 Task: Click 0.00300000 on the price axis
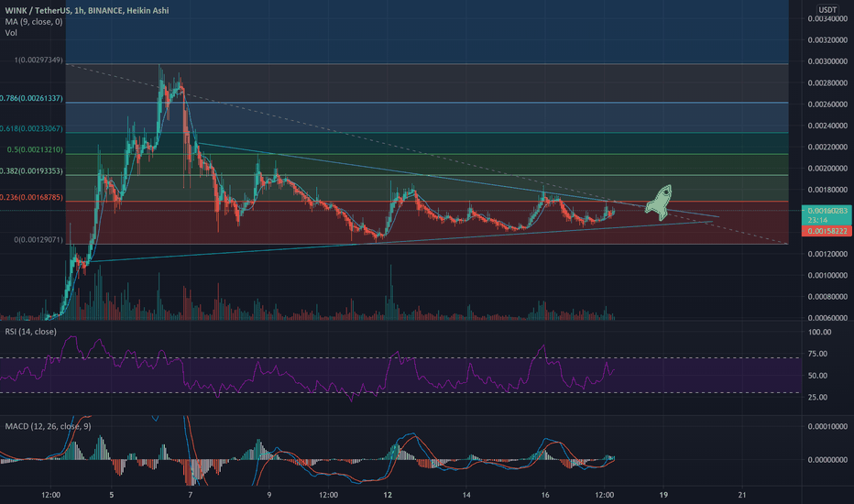(x=827, y=61)
